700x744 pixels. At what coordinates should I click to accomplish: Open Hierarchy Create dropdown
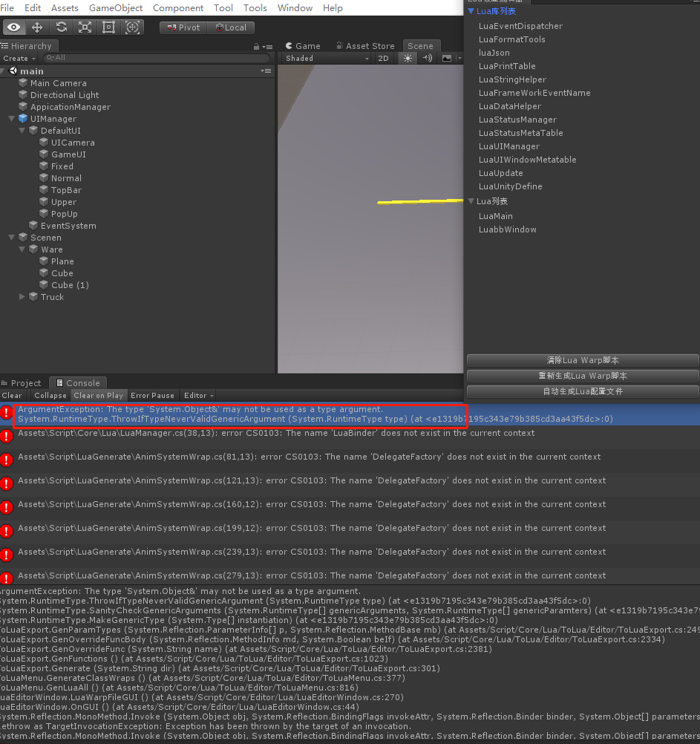click(x=19, y=59)
